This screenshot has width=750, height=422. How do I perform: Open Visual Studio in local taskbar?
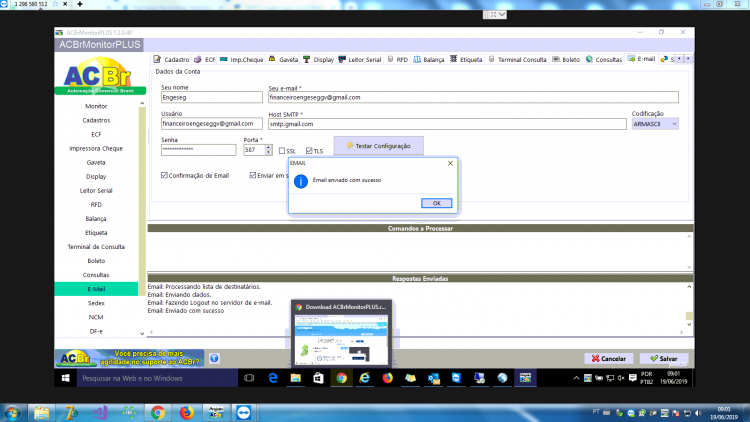tap(100, 412)
